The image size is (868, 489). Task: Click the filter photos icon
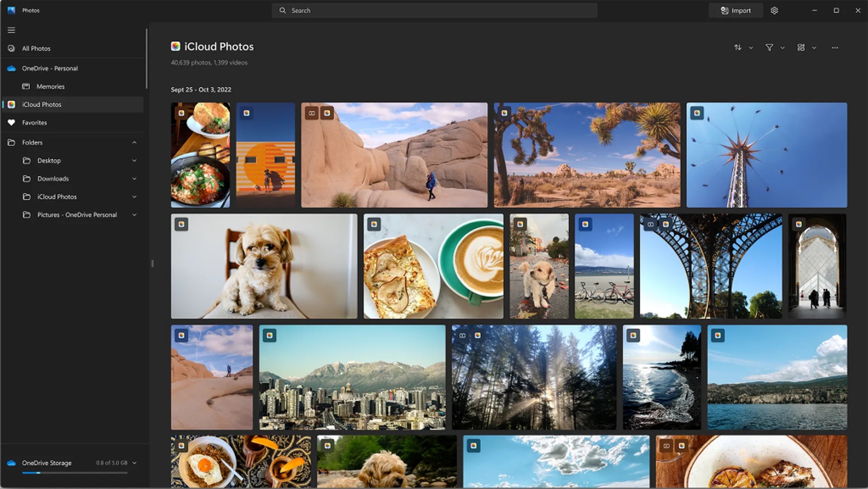(x=769, y=47)
